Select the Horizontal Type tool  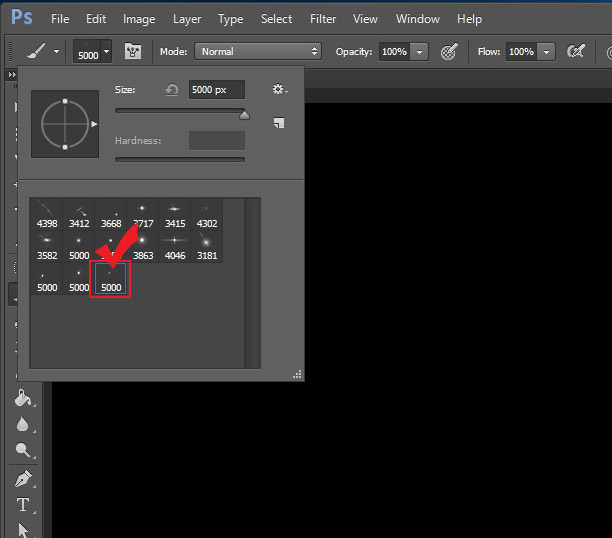[x=23, y=504]
